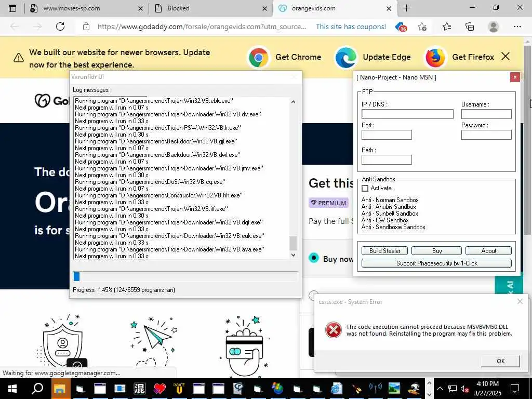Open the red hearts taskbar app

(159, 389)
